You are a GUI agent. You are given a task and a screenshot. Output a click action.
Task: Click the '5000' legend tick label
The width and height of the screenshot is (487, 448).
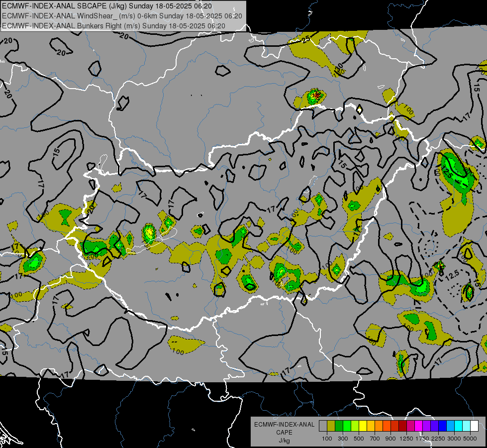click(470, 439)
